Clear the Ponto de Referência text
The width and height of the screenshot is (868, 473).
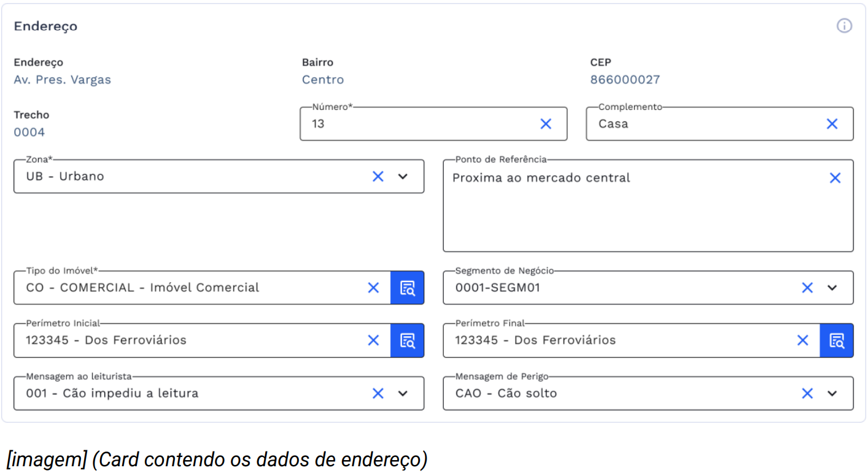pyautogui.click(x=835, y=178)
